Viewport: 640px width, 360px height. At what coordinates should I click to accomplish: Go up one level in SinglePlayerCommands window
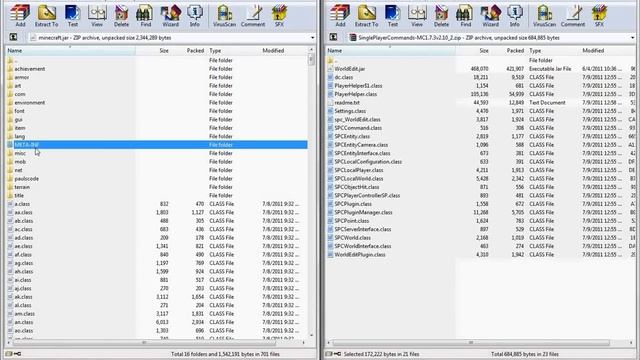tap(333, 38)
